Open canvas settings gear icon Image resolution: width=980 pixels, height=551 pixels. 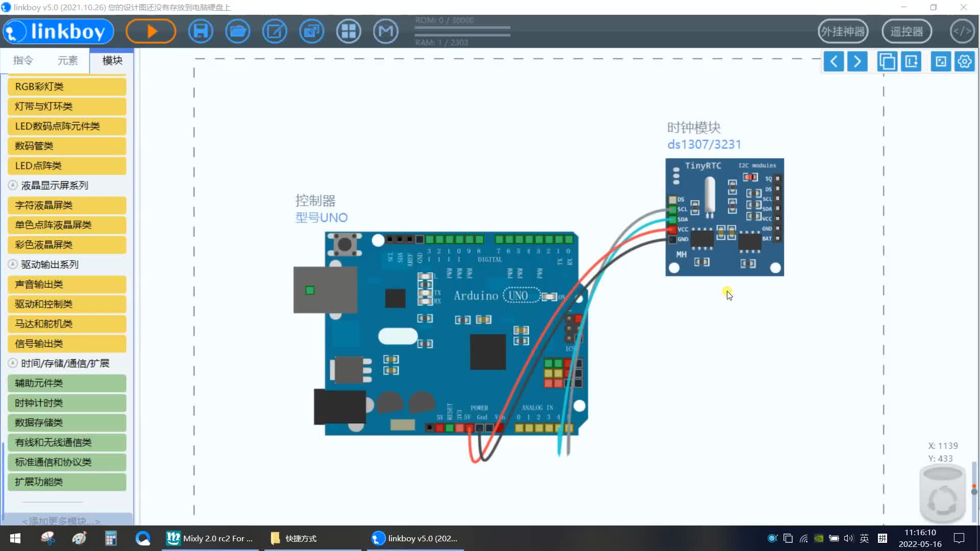965,62
